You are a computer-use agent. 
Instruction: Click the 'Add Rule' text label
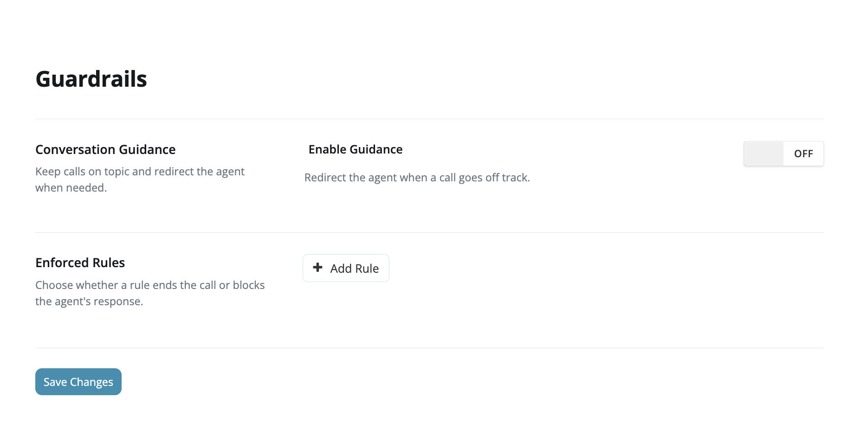pos(355,269)
